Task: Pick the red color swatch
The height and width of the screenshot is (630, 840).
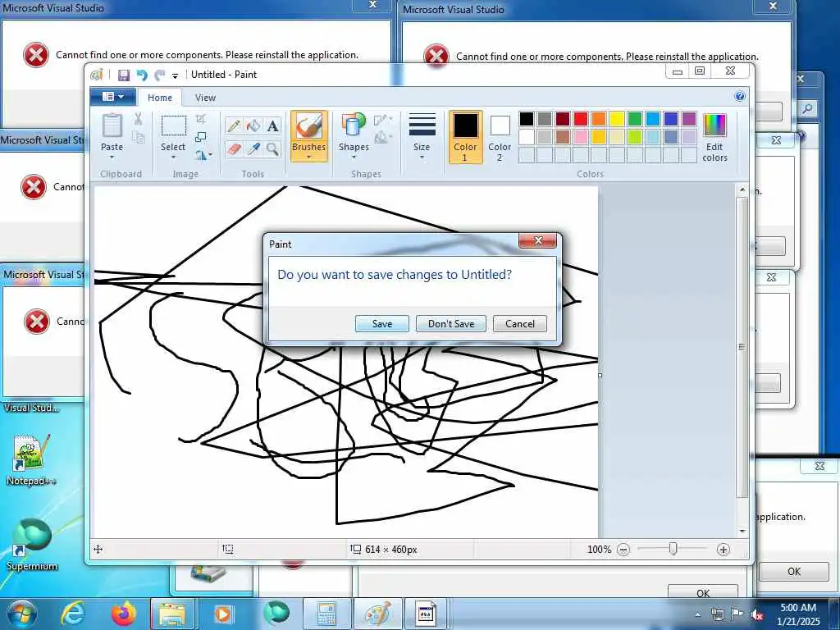Action: [580, 119]
